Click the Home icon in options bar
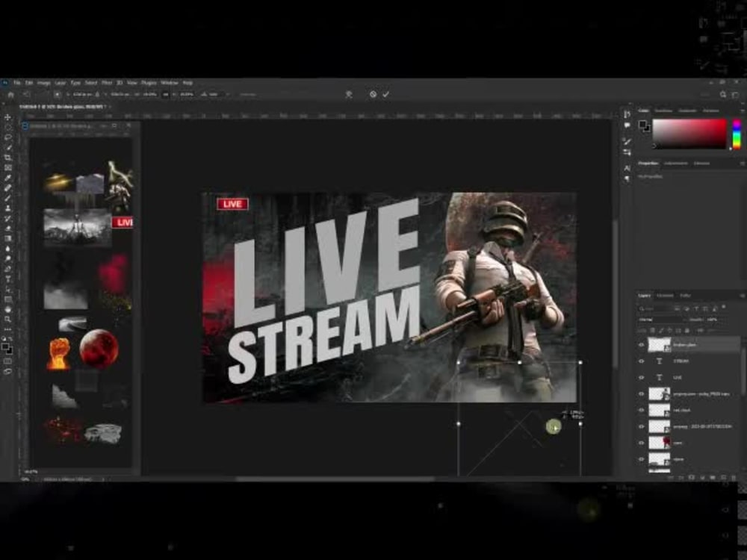This screenshot has height=560, width=747. (10, 94)
